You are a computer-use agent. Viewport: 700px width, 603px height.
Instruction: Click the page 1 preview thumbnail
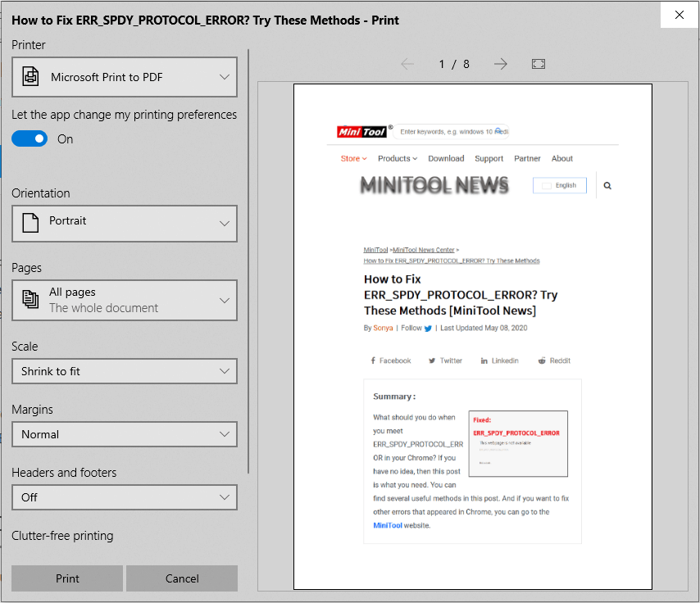pos(473,337)
